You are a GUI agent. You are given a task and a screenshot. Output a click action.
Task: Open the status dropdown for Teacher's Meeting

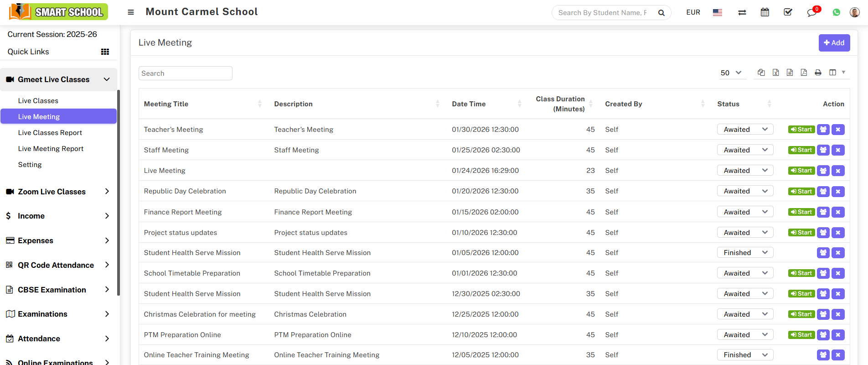tap(745, 130)
